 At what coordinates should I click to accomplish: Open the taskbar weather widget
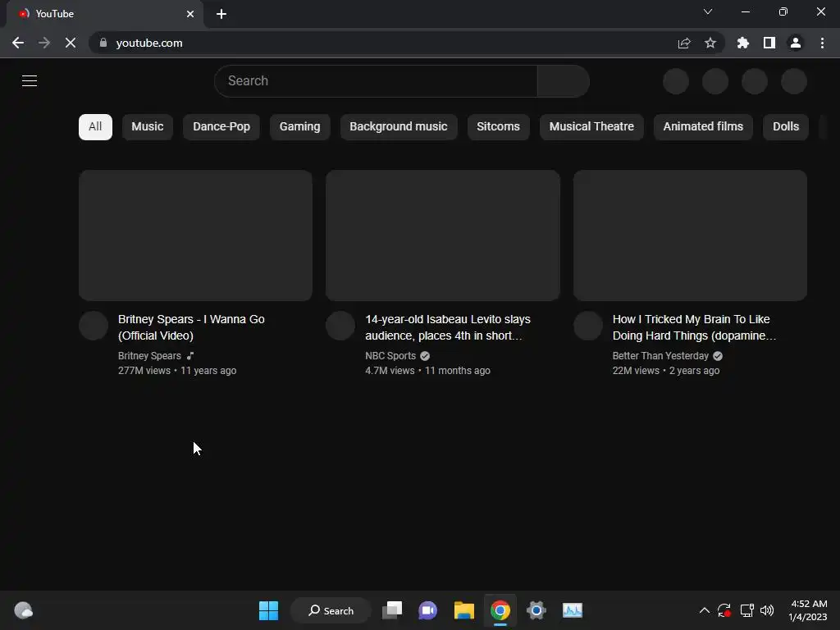click(24, 610)
